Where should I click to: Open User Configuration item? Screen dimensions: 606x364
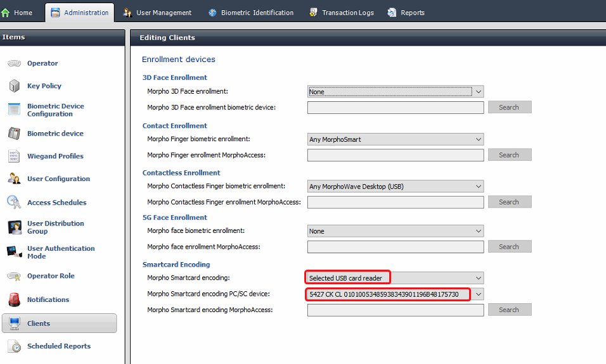[x=58, y=179]
